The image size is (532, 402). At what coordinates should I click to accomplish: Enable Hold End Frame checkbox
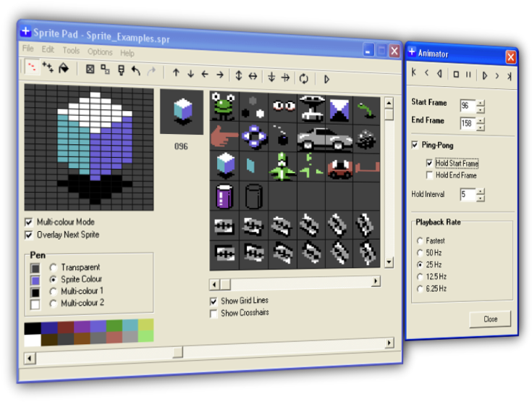(429, 175)
